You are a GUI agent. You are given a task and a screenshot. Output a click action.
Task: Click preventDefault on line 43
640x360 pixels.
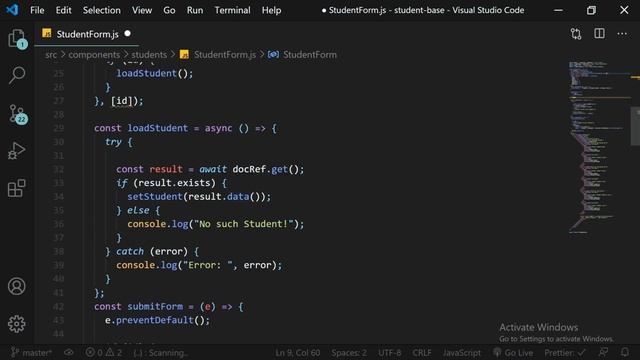point(155,320)
